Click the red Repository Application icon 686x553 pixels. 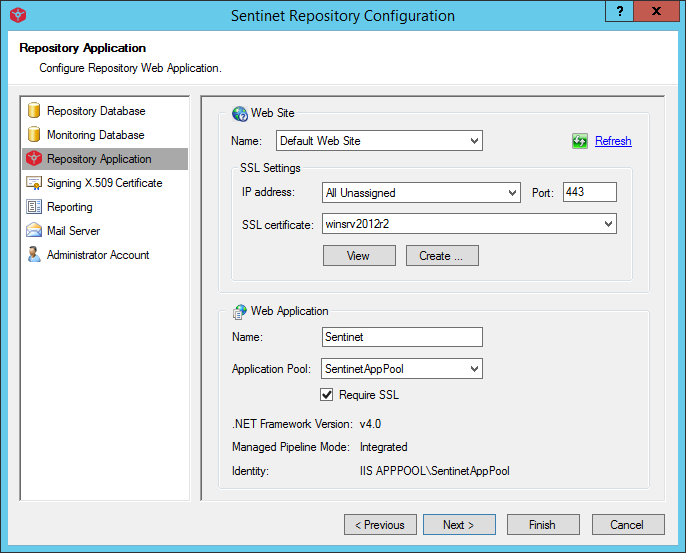click(x=34, y=158)
